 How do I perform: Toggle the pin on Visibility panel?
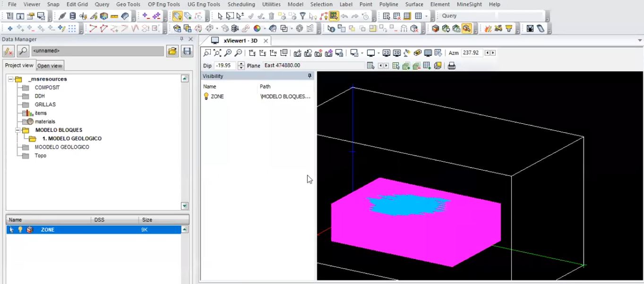309,76
